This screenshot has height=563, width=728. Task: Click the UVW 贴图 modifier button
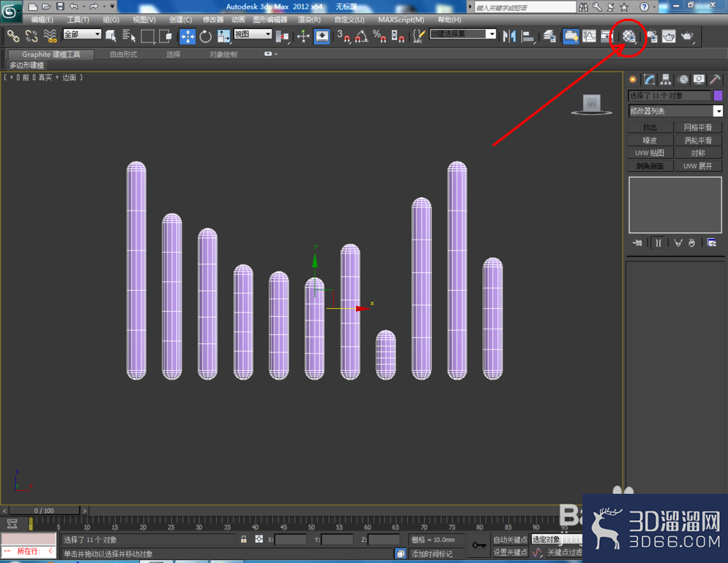click(x=650, y=153)
